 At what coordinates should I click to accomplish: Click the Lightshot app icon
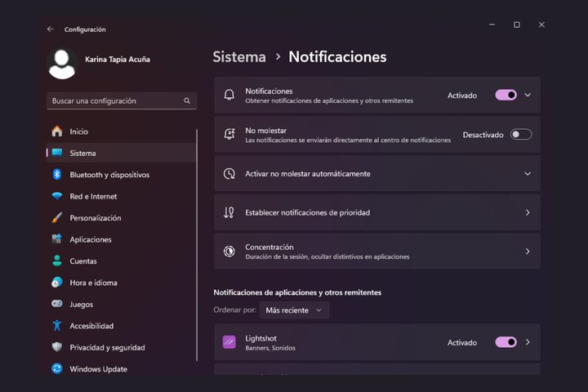[x=229, y=342]
